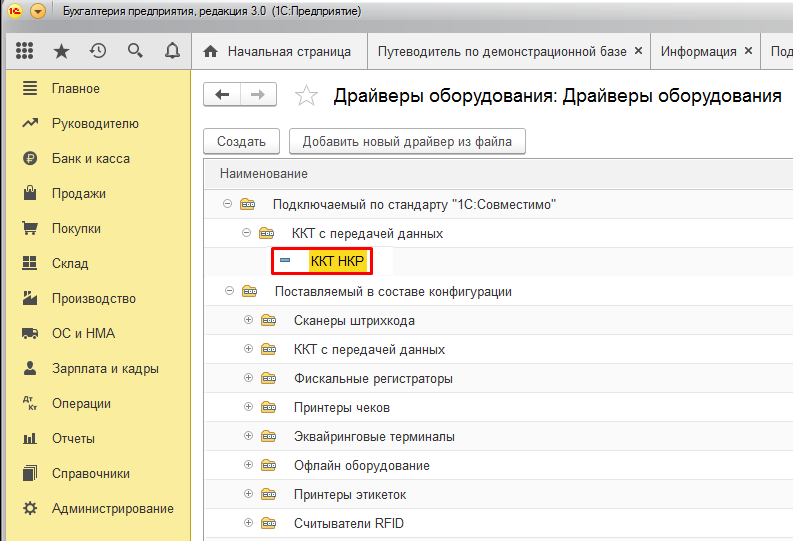Click the search magnifier icon

[x=135, y=51]
